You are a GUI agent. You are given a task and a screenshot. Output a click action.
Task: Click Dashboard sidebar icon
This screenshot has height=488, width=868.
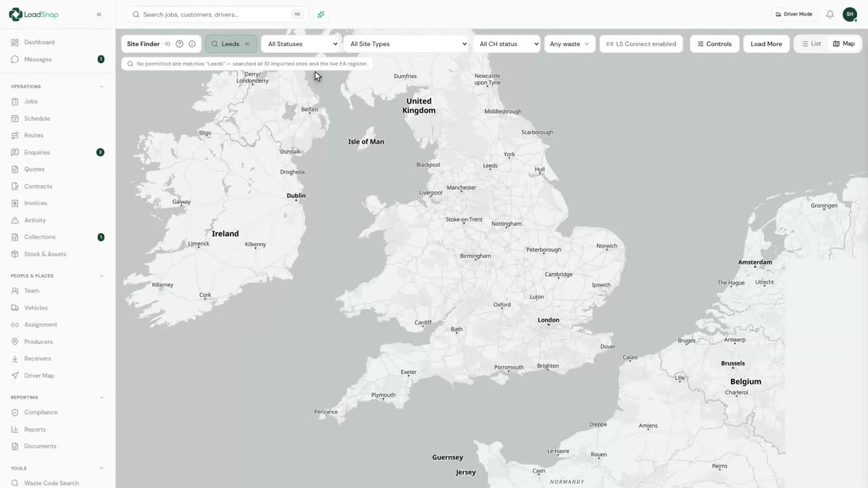tap(15, 42)
